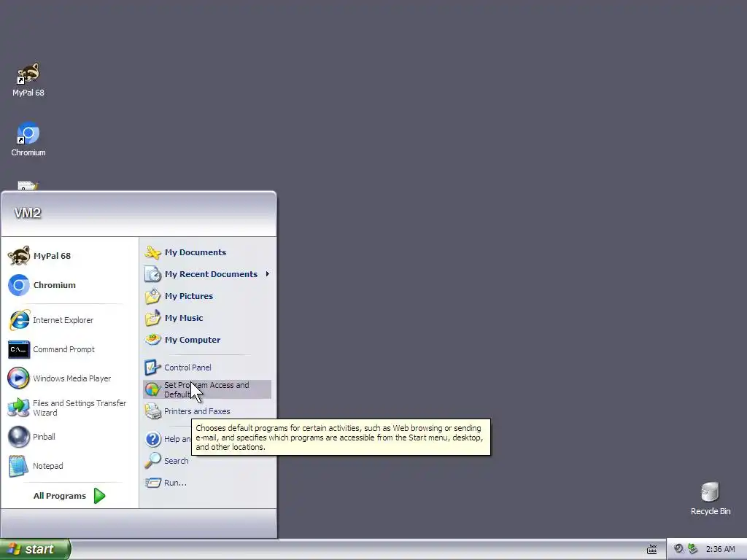Image resolution: width=747 pixels, height=560 pixels.
Task: Select the Command Prompt entry
Action: (x=64, y=349)
